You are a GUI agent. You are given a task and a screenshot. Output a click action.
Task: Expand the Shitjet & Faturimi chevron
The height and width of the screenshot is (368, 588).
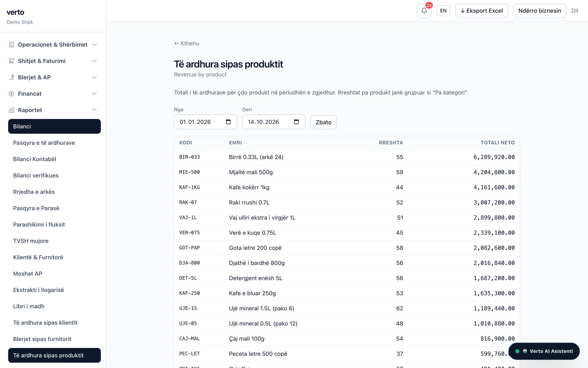[94, 61]
